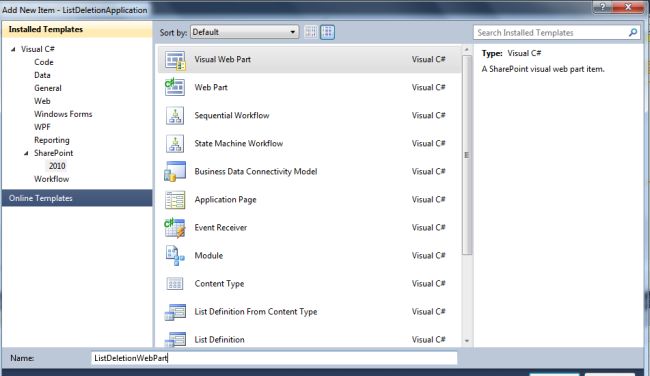Select the Web category in the tree
The height and width of the screenshot is (376, 650).
click(x=42, y=101)
